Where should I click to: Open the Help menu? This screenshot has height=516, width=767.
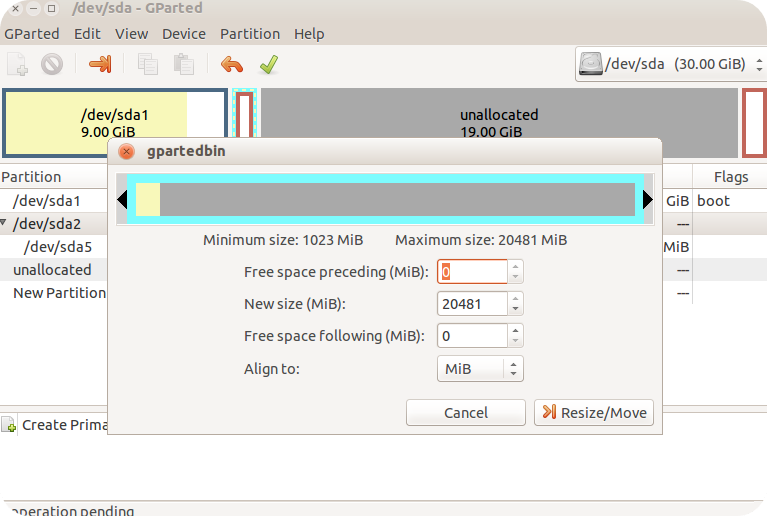click(309, 34)
